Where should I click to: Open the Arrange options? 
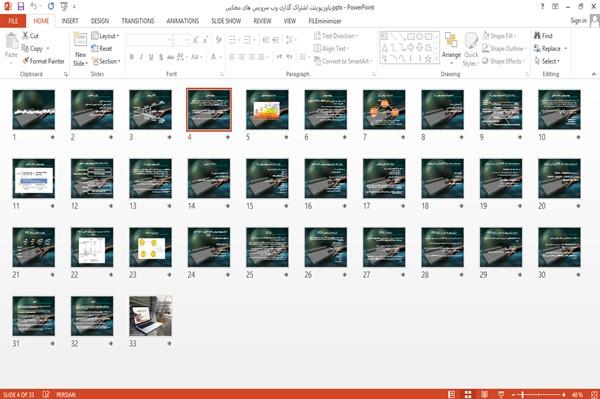coord(451,48)
